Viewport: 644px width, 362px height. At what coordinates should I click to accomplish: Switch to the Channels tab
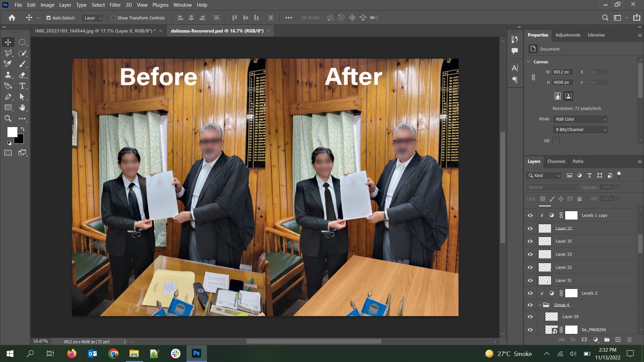point(556,161)
